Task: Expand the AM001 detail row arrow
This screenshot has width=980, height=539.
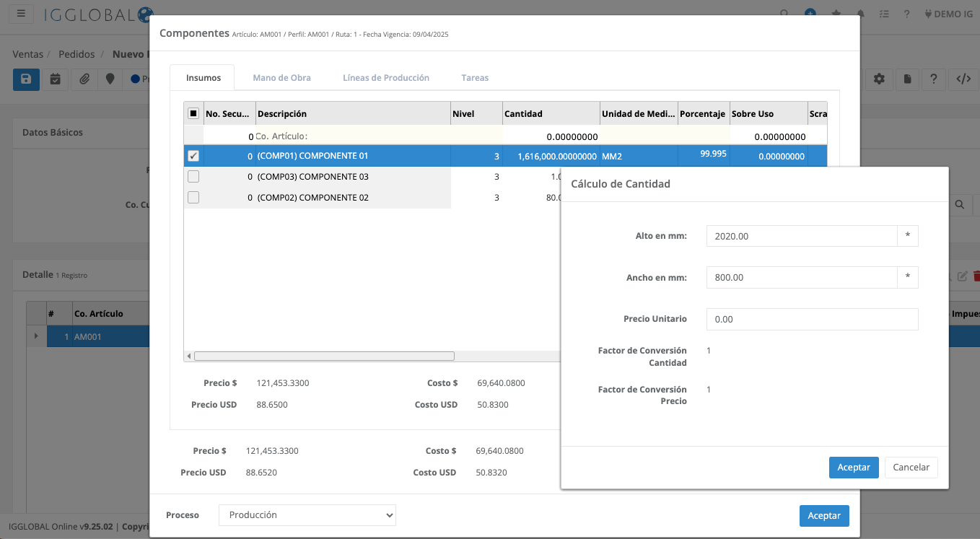Action: [36, 336]
